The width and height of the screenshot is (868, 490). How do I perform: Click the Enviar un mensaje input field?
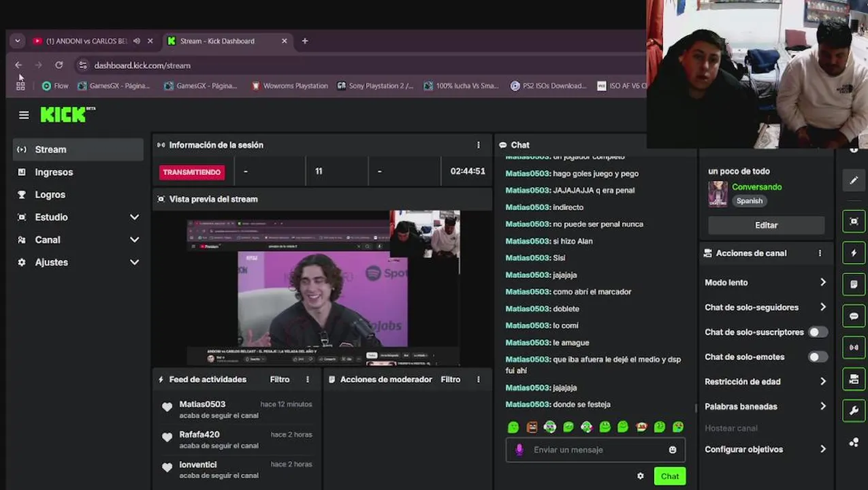(x=596, y=450)
